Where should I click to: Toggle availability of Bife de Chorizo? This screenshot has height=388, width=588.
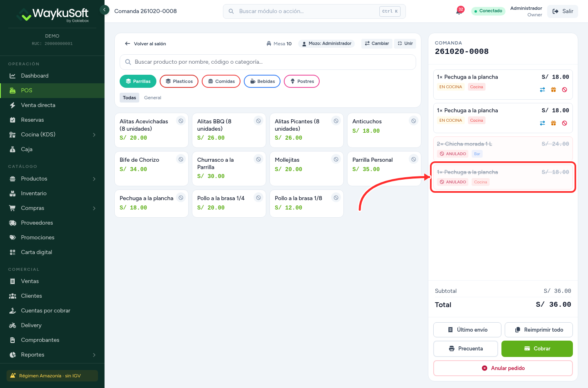[x=181, y=159]
